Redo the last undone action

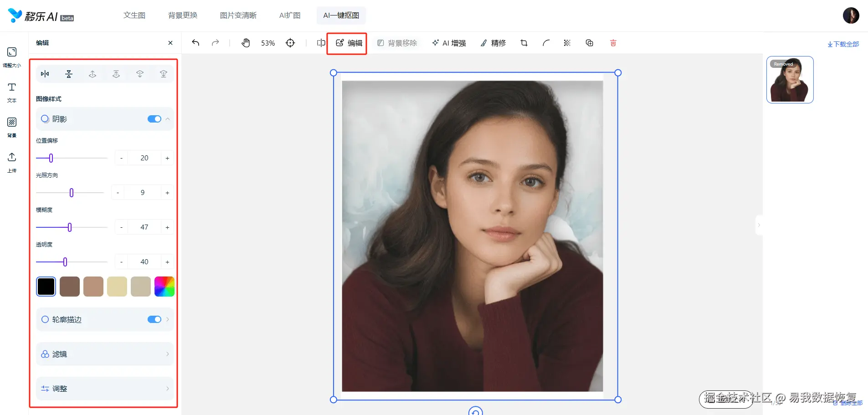(x=216, y=43)
